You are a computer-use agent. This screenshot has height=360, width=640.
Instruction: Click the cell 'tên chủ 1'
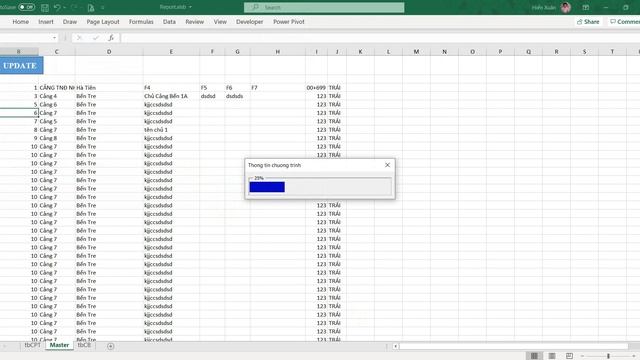point(171,129)
